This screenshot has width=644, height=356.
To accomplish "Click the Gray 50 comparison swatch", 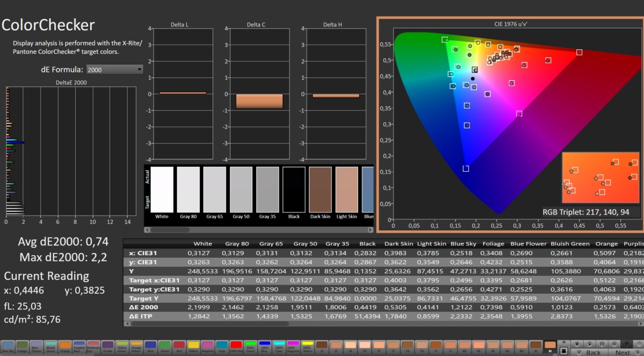I will [x=241, y=189].
